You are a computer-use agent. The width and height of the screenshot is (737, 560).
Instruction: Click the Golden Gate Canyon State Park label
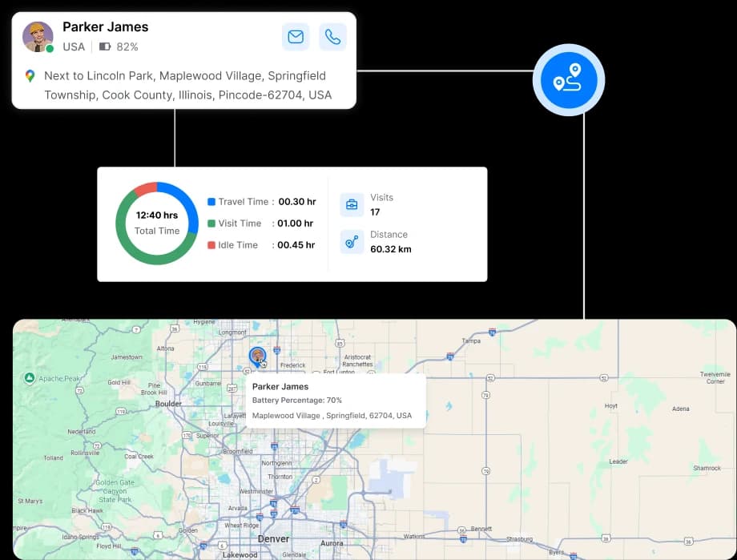point(115,491)
